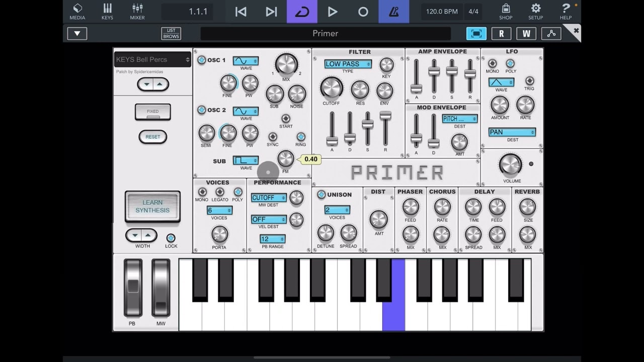Open the LFO PAN destination dropdown
Screen dimensions: 644x362
pos(512,132)
